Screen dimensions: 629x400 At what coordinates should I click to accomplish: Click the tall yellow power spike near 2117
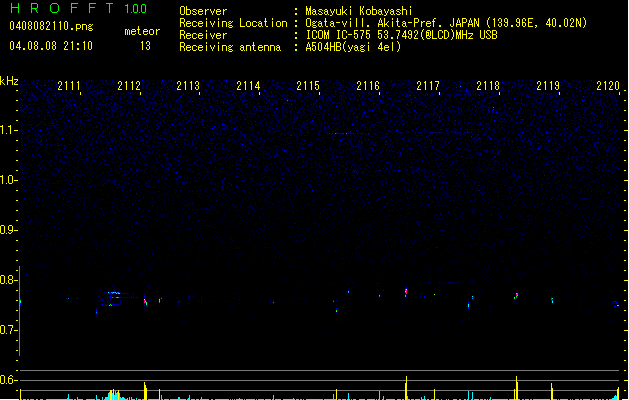click(x=406, y=388)
